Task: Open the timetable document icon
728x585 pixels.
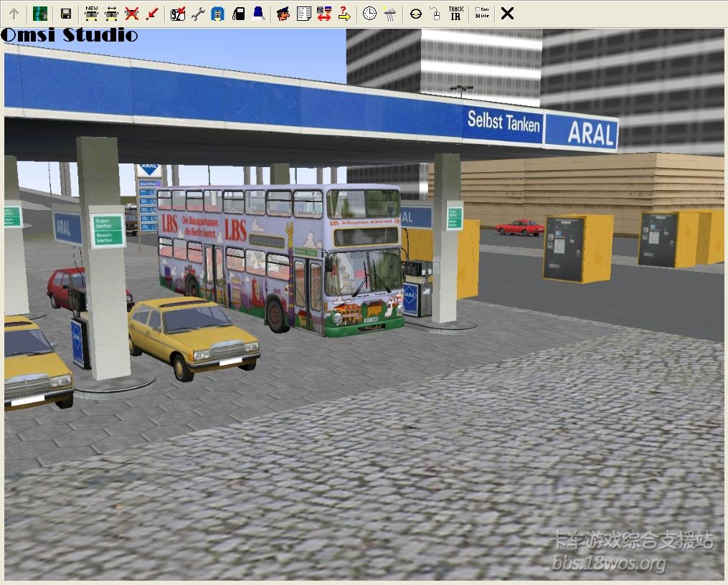Action: [303, 14]
